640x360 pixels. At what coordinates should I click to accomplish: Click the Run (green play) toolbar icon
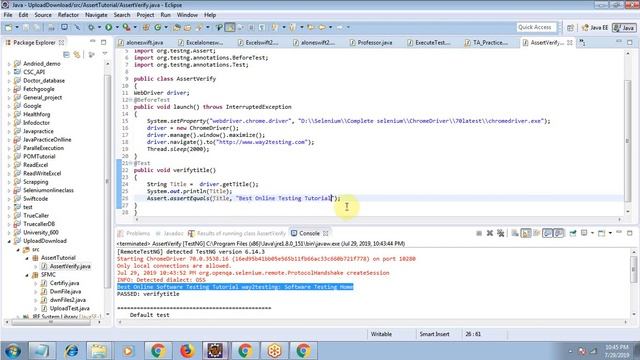click(109, 27)
